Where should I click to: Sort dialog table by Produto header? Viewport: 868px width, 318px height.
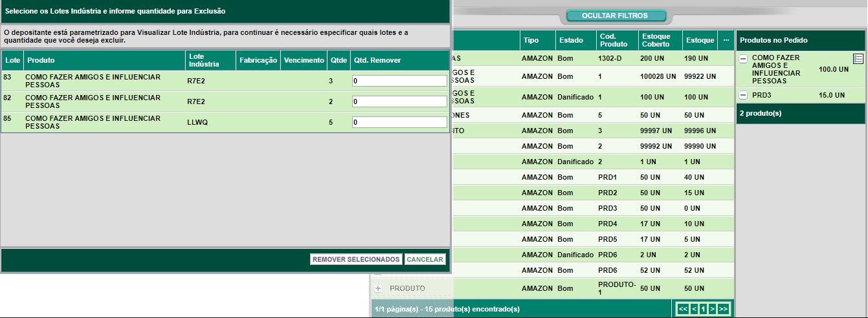(x=104, y=60)
